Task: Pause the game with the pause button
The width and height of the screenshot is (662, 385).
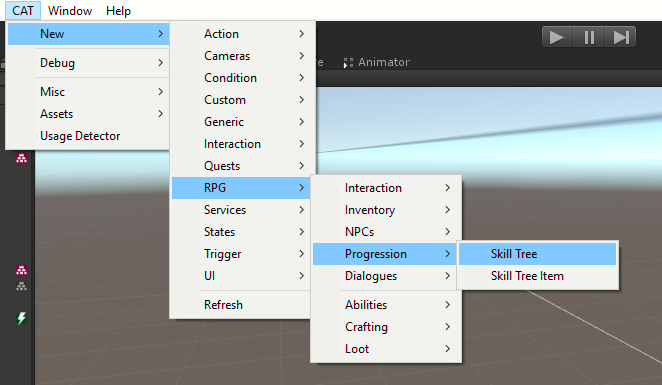Action: pyautogui.click(x=589, y=37)
